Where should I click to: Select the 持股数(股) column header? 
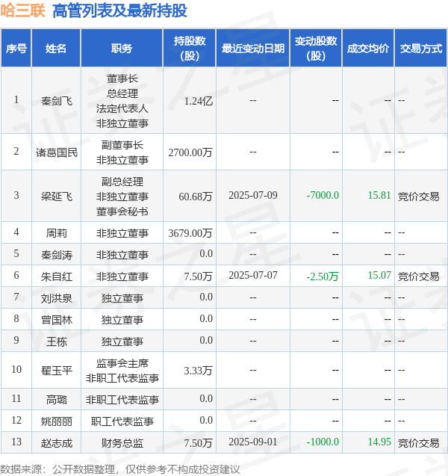[190, 49]
